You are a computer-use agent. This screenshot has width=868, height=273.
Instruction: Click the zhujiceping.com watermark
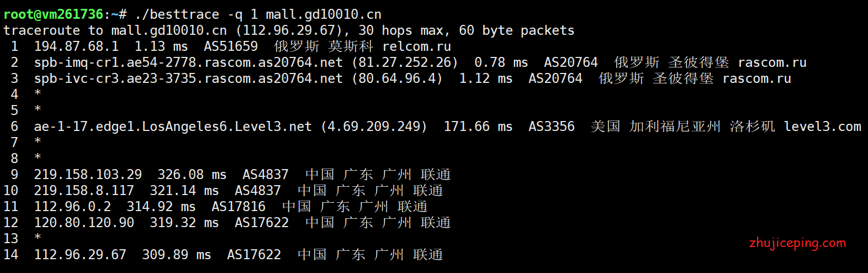point(797,243)
